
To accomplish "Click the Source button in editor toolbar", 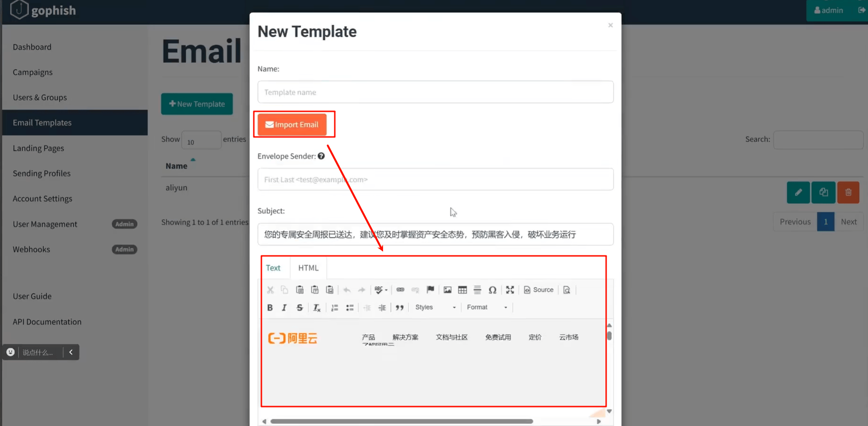I will coord(539,290).
